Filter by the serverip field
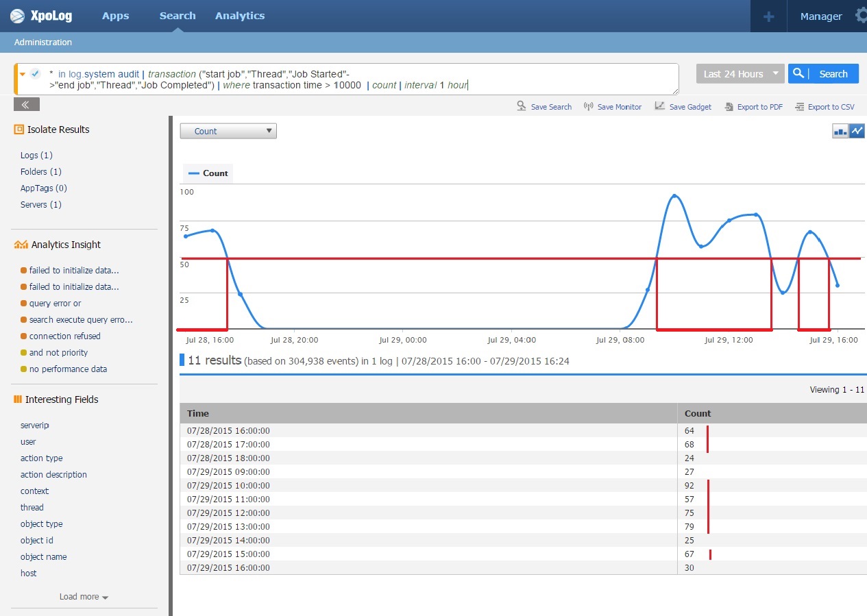This screenshot has width=867, height=616. click(35, 426)
